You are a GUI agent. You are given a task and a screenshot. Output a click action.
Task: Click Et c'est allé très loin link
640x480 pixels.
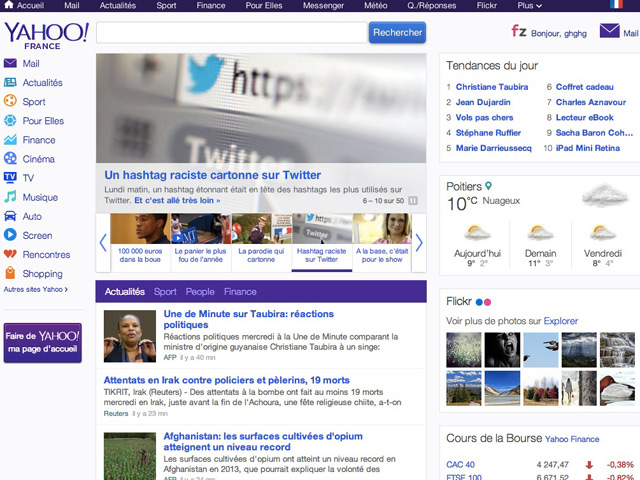point(177,200)
